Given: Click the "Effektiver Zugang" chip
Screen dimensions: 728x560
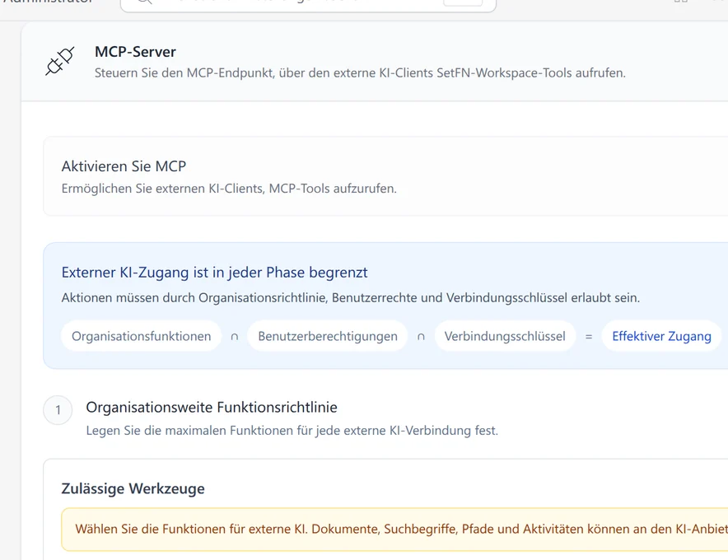Looking at the screenshot, I should tap(661, 336).
